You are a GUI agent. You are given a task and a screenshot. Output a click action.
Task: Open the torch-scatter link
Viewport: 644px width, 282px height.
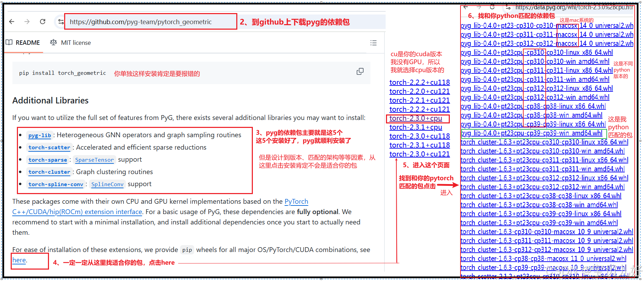[49, 148]
